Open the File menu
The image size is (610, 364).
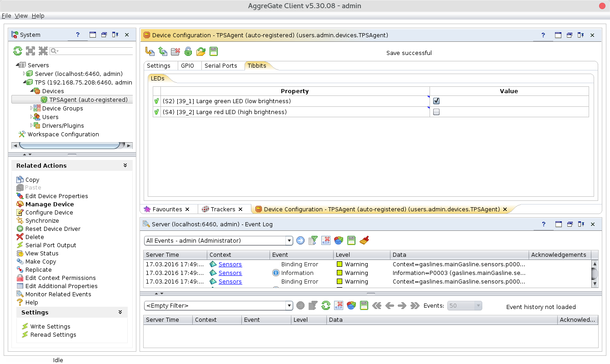tap(6, 15)
